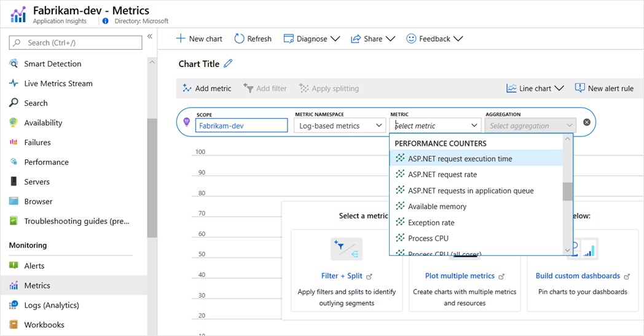Click the New alert rule icon
644x336 pixels.
click(x=579, y=88)
